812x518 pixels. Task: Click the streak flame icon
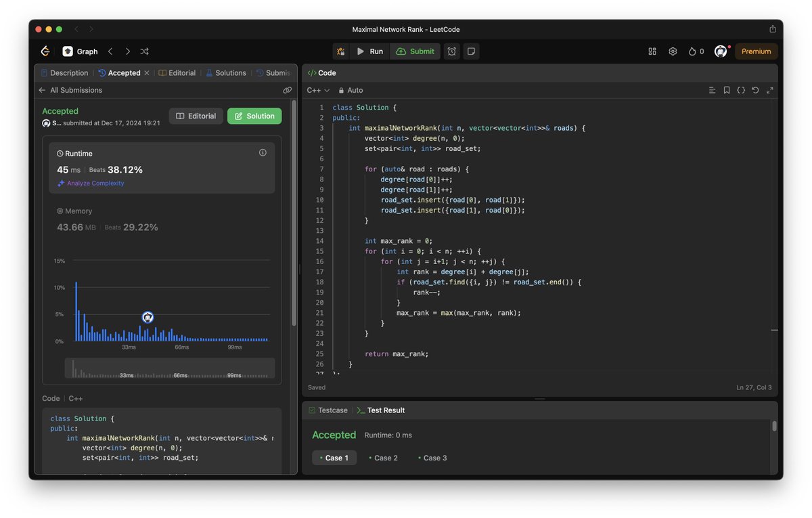692,51
